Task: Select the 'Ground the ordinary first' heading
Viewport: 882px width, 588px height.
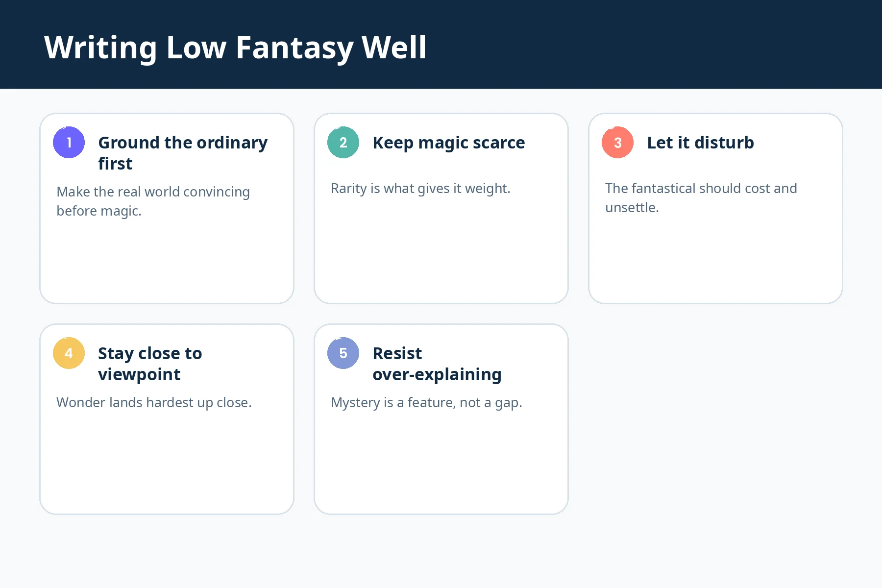Action: pos(183,153)
